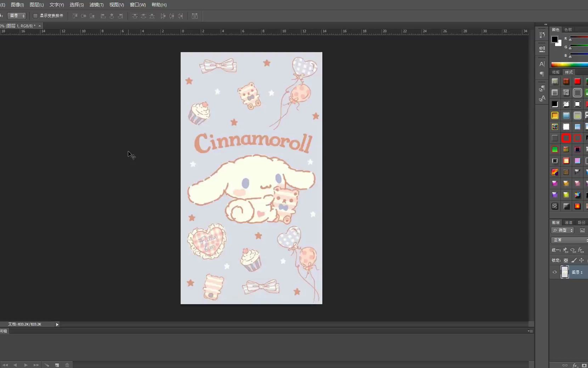Screen dimensions: 588x368
Task: Open the 文字(Y) menu
Action: point(57,5)
